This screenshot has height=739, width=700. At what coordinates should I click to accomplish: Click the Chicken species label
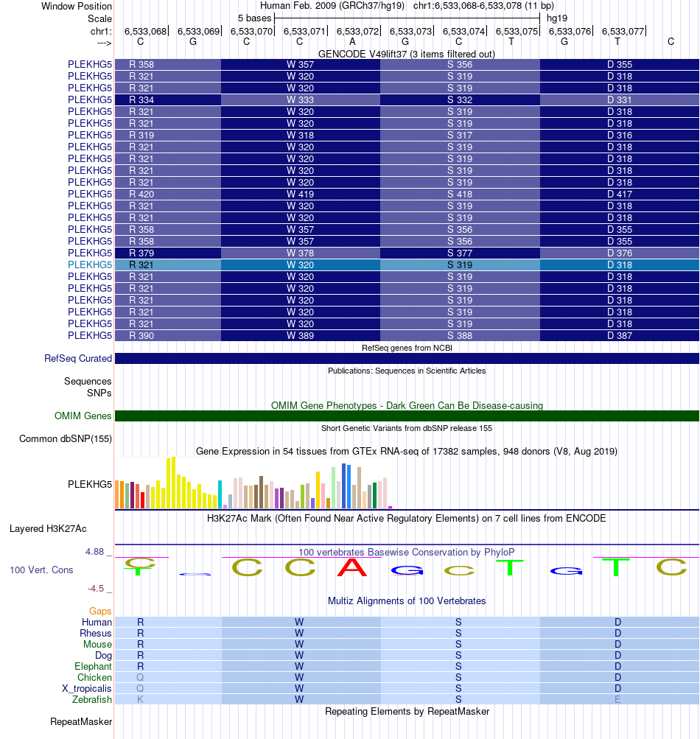pos(95,677)
